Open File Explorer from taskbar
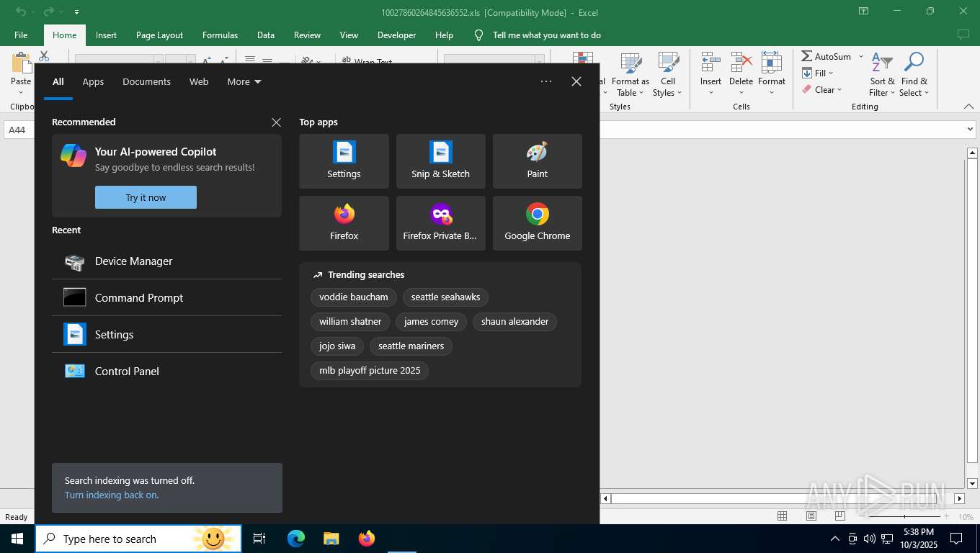980x553 pixels. pyautogui.click(x=331, y=539)
